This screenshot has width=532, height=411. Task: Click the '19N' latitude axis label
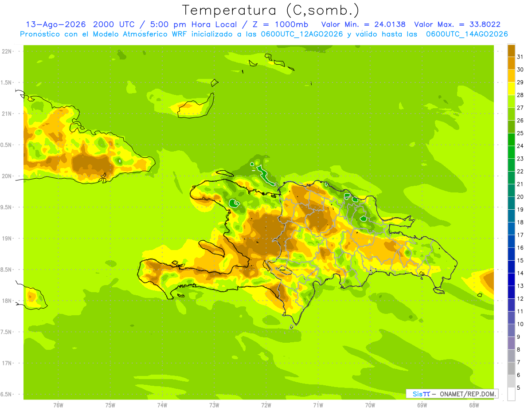[7, 239]
